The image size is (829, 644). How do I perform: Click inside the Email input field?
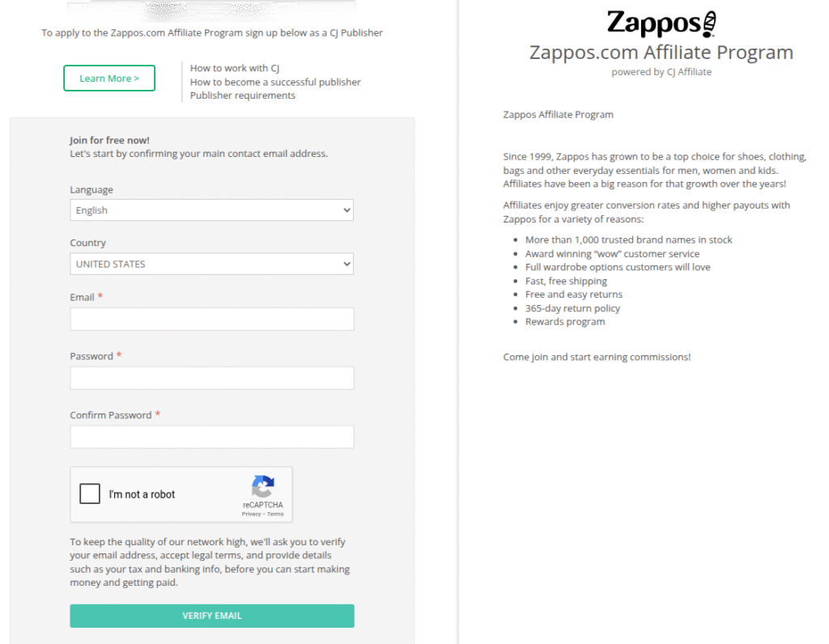pyautogui.click(x=211, y=319)
